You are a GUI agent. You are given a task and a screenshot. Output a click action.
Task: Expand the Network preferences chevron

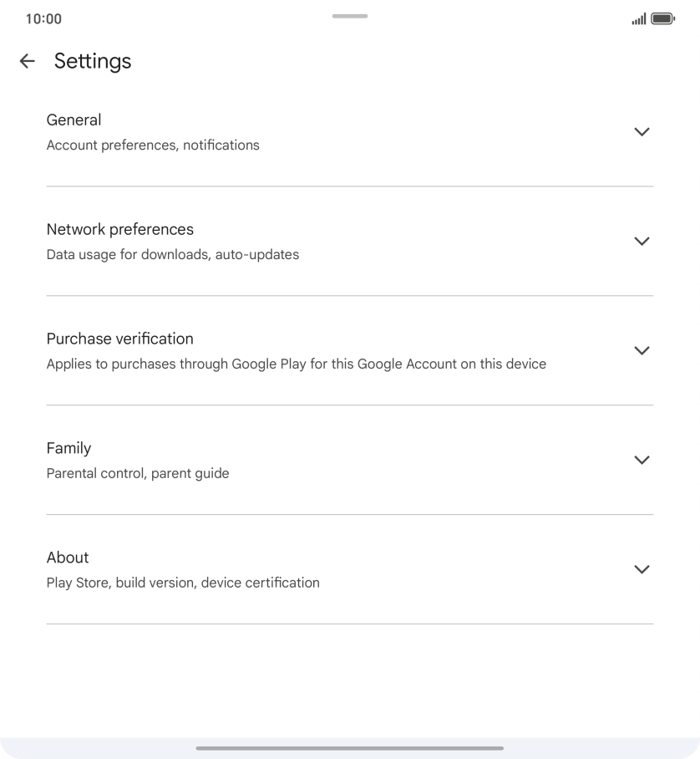(642, 242)
